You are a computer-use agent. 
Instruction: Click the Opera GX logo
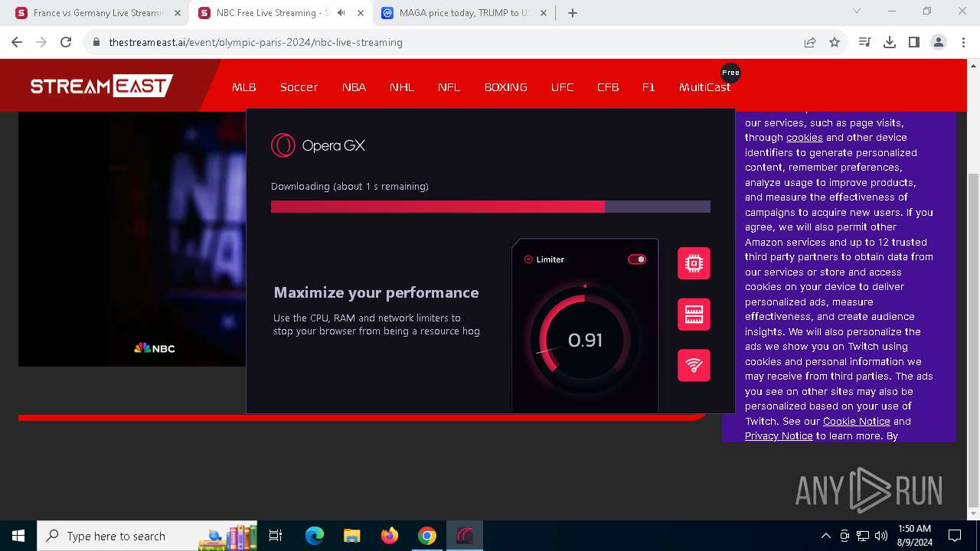tap(318, 145)
